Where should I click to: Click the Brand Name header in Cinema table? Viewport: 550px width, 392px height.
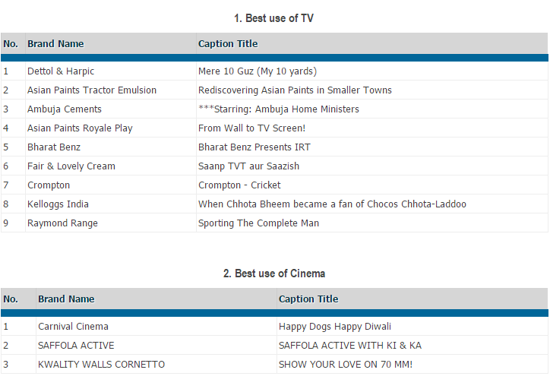[66, 299]
